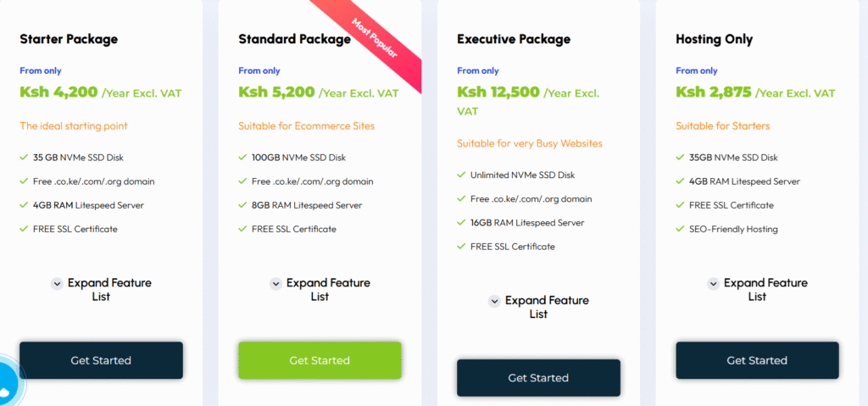Click checkmark beside 35 GB NVMe SSD Disk in Starter
The image size is (868, 406).
point(24,158)
